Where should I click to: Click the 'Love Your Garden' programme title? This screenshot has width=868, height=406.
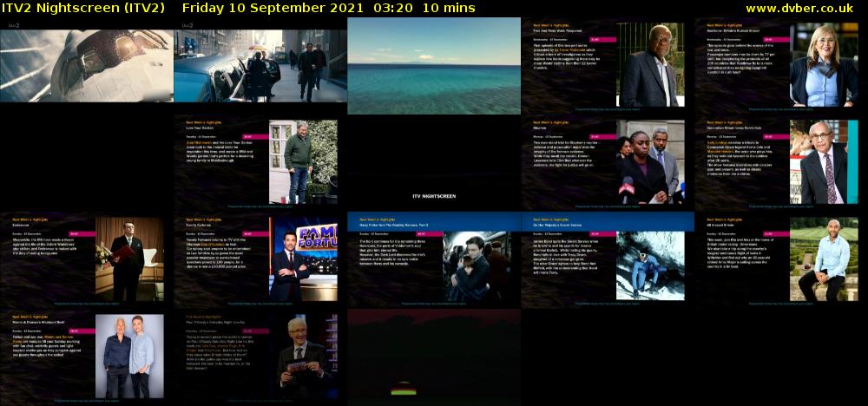pyautogui.click(x=199, y=128)
